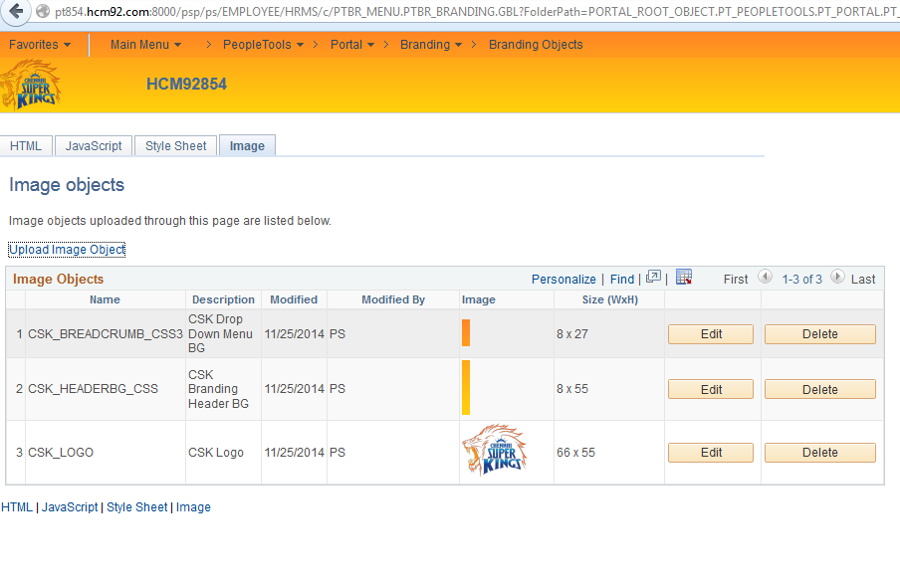900x588 pixels.
Task: Delete the CSK_LOGO image object
Action: click(x=820, y=453)
